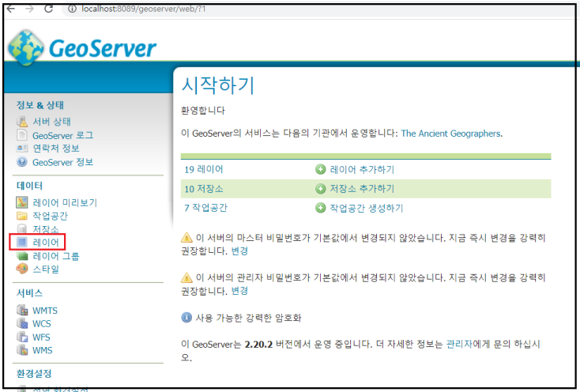580x392 pixels.
Task: Click the 서버 상태 warning icon
Action: click(x=22, y=121)
